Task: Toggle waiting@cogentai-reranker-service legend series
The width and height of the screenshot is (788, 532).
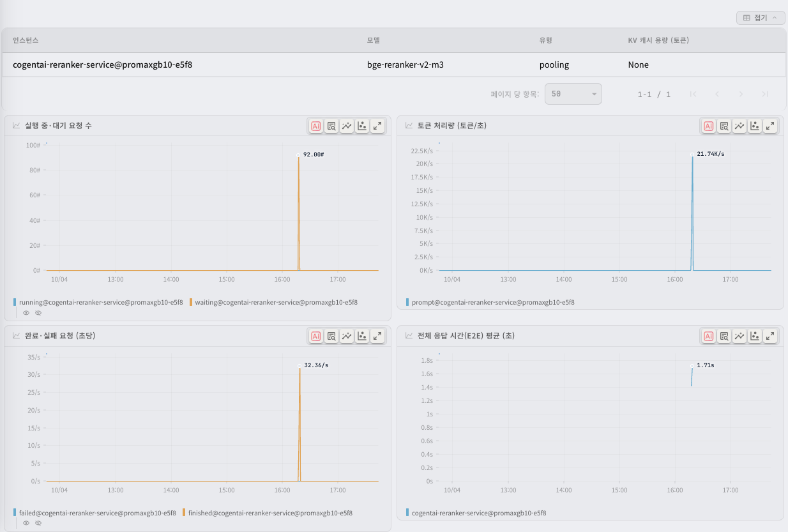Action: 273,302
